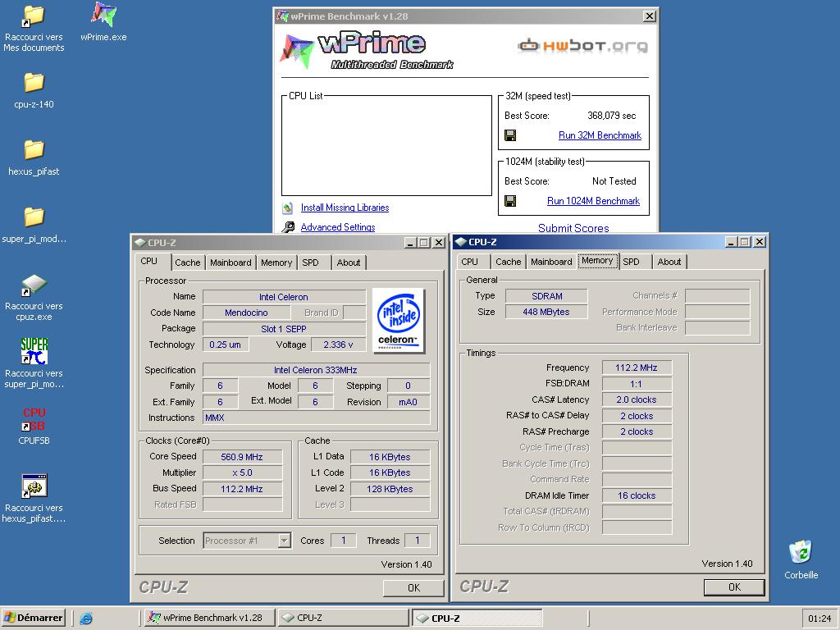
Task: Open the wPrime.exe desktop icon
Action: (x=103, y=15)
